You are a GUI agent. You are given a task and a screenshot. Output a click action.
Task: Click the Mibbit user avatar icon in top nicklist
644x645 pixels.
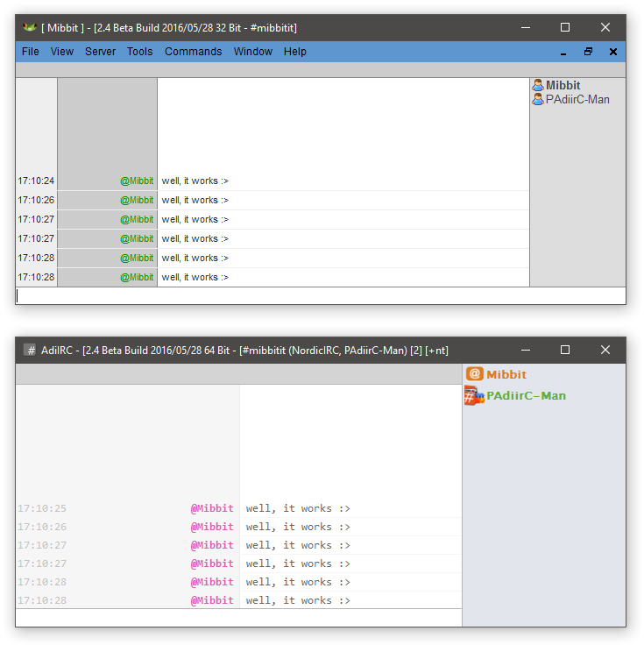point(537,85)
